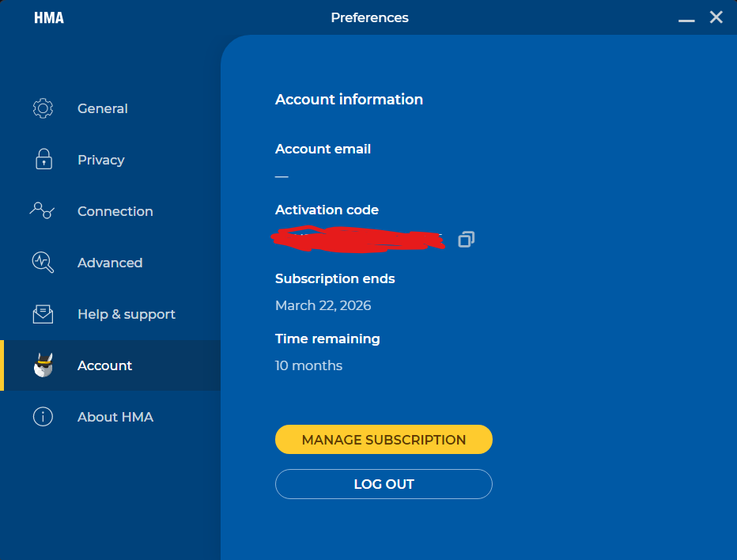Viewport: 737px width, 560px height.
Task: Click the Account email label
Action: coord(323,149)
